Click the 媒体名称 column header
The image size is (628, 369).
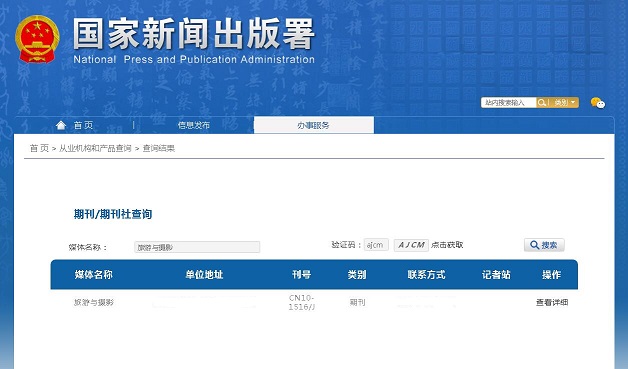pos(93,274)
